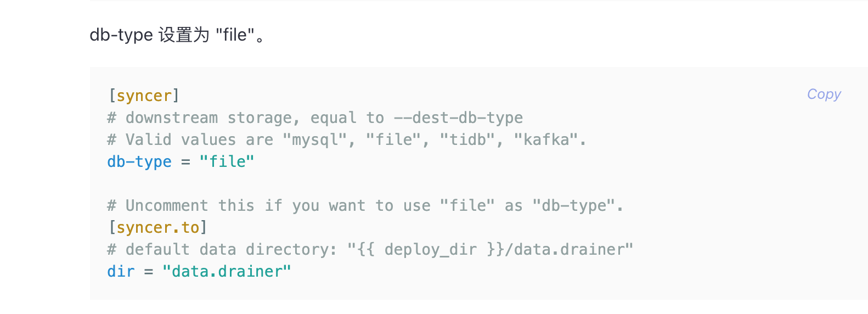Image resolution: width=868 pixels, height=314 pixels.
Task: Click the green "data.drainer" value
Action: [x=227, y=272]
